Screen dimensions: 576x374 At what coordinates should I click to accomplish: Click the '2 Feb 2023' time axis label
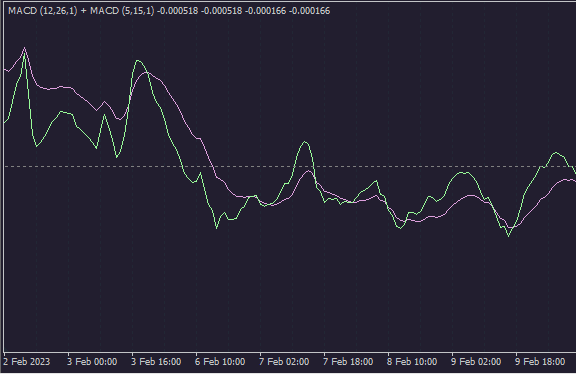[x=27, y=362]
